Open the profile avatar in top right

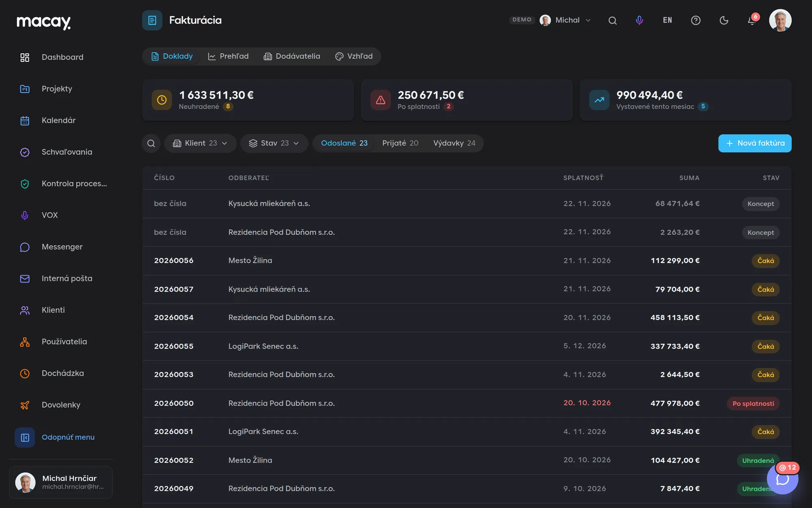click(780, 20)
